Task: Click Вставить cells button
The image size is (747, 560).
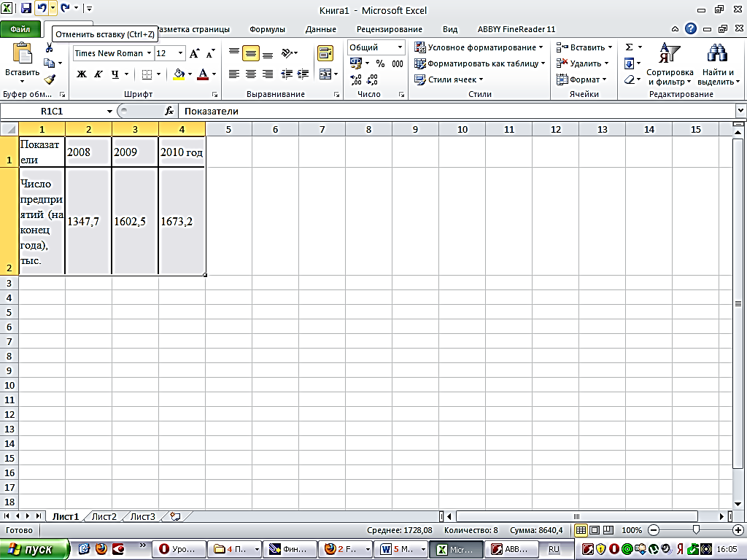Action: click(x=584, y=47)
